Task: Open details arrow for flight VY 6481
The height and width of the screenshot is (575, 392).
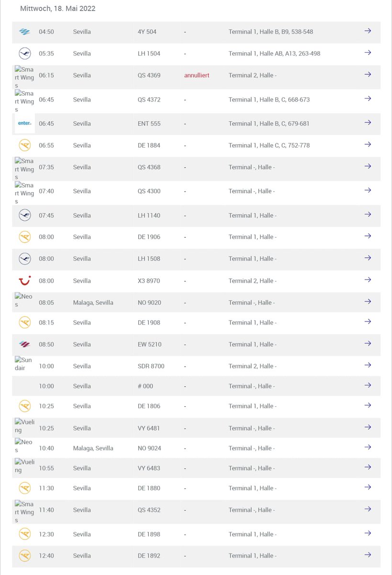Action: pyautogui.click(x=368, y=427)
